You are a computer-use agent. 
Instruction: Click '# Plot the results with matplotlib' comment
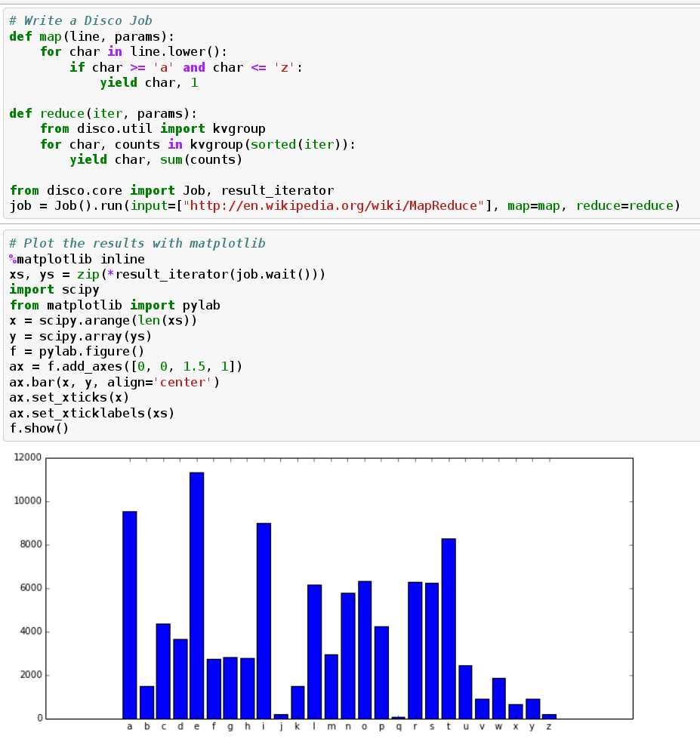tap(137, 243)
